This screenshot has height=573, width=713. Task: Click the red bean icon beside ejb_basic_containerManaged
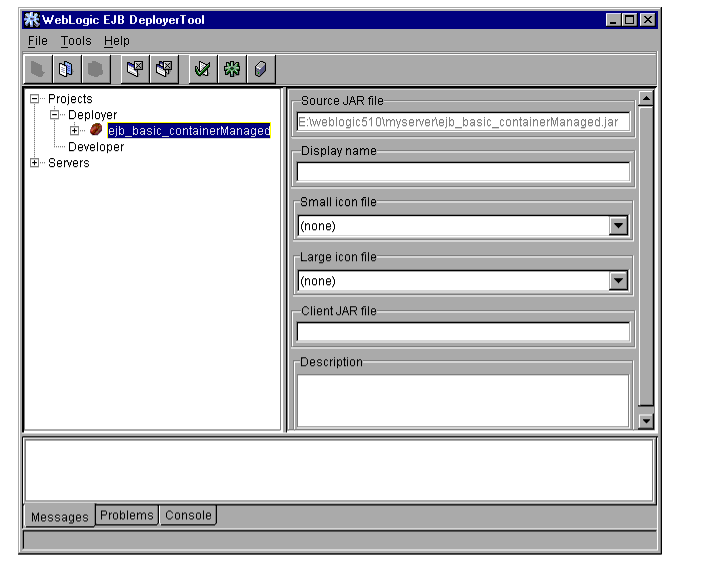tap(96, 130)
